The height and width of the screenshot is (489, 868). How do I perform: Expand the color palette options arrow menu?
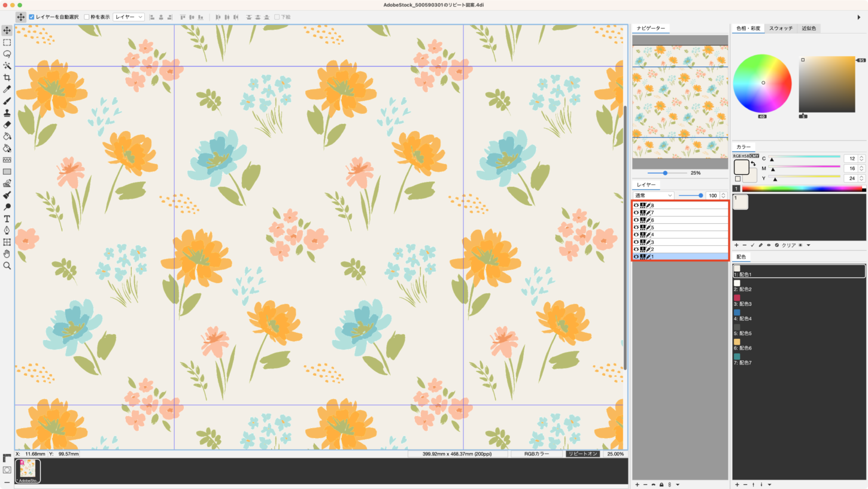tap(808, 245)
